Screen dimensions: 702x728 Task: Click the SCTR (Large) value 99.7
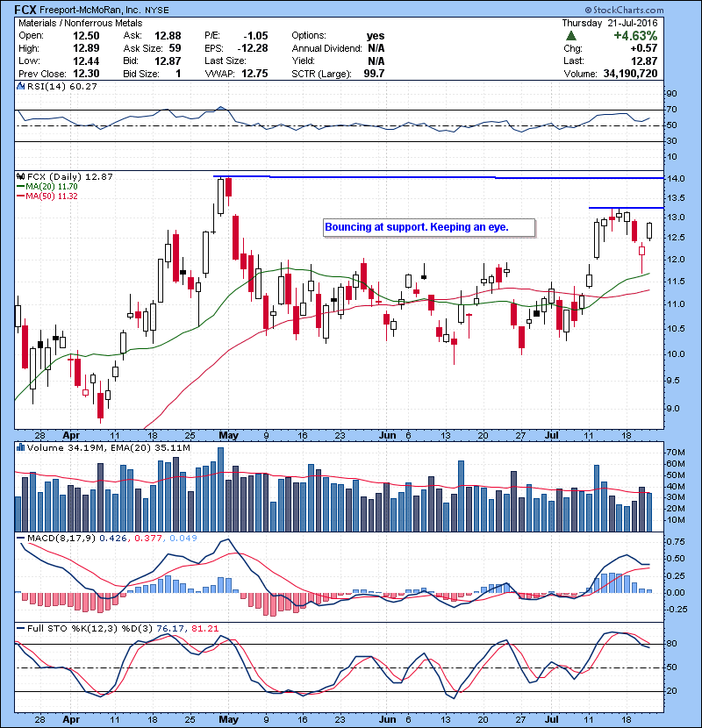tap(375, 74)
